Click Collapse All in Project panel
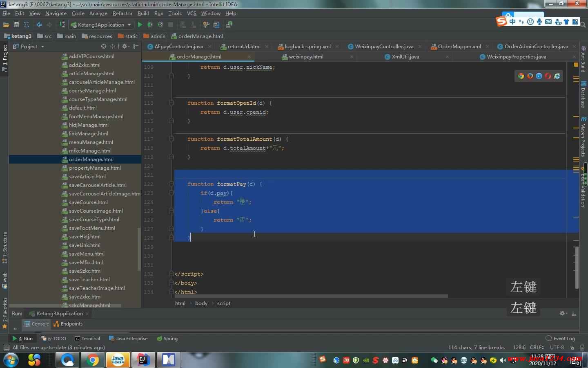Screen dimensions: 588x368 click(x=113, y=46)
